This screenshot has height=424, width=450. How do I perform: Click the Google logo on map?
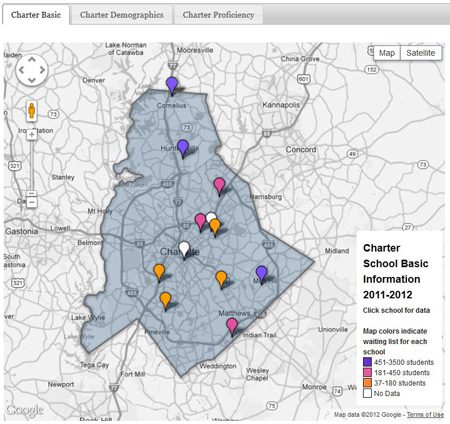coord(25,410)
